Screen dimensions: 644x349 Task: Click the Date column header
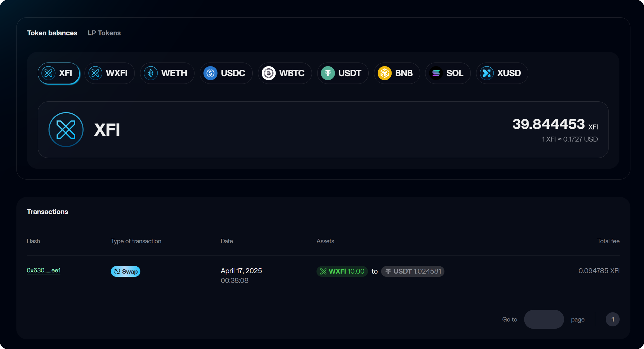[227, 241]
